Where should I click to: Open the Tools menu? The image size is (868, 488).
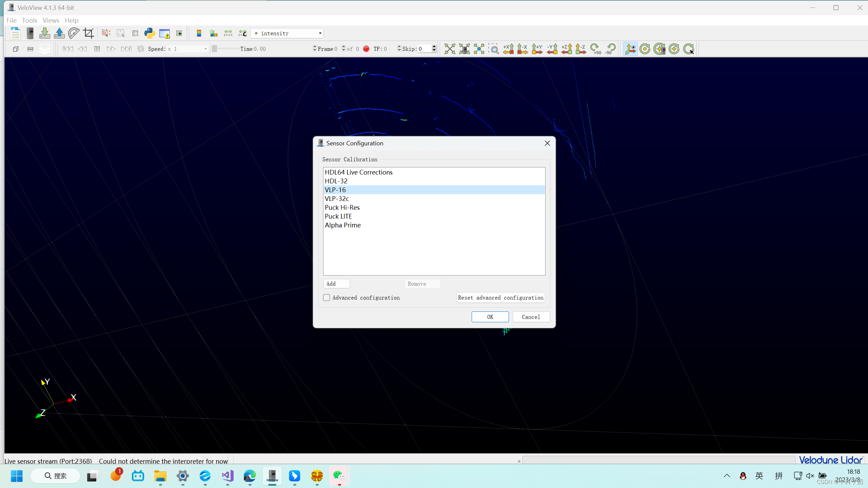(30, 20)
